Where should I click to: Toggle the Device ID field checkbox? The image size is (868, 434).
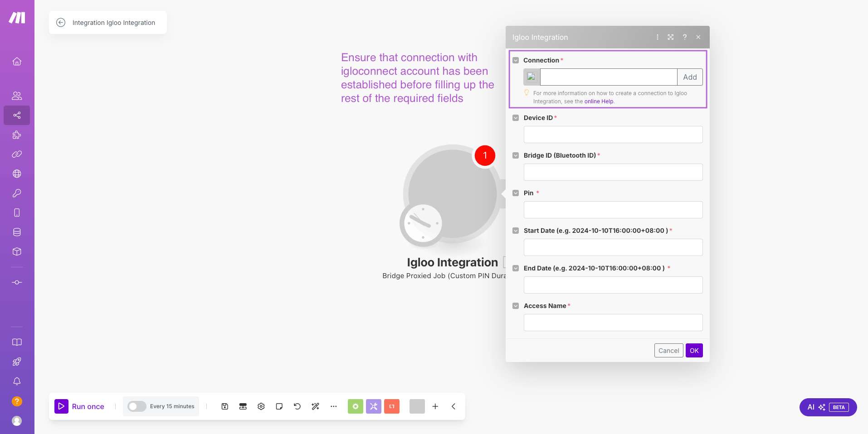pyautogui.click(x=516, y=118)
